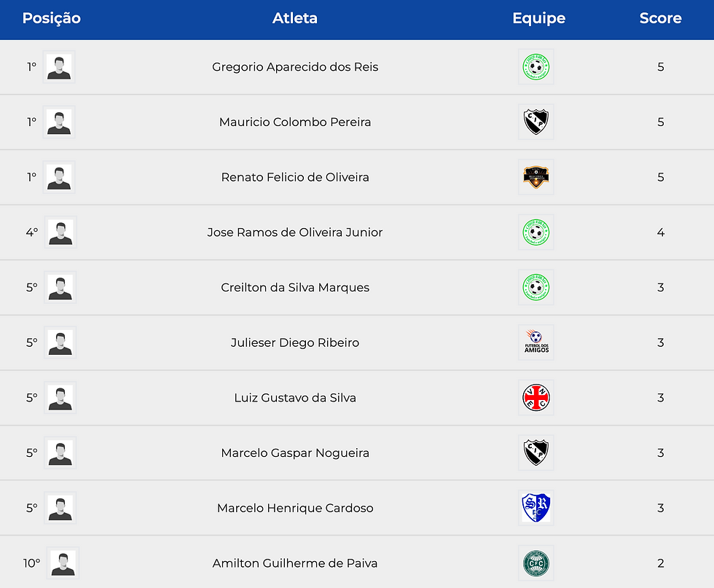Click the blue SR shield team logo

pyautogui.click(x=535, y=508)
